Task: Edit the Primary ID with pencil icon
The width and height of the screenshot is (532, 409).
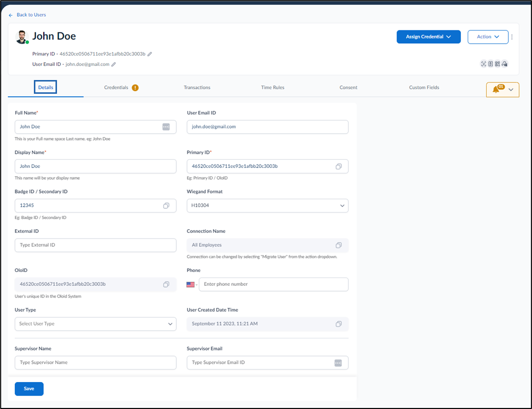Action: click(150, 54)
